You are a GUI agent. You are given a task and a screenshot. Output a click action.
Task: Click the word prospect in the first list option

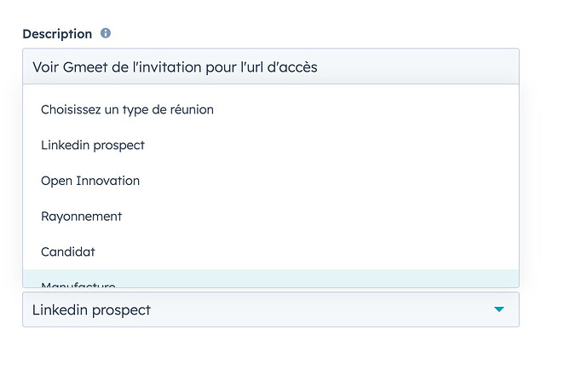[118, 146]
